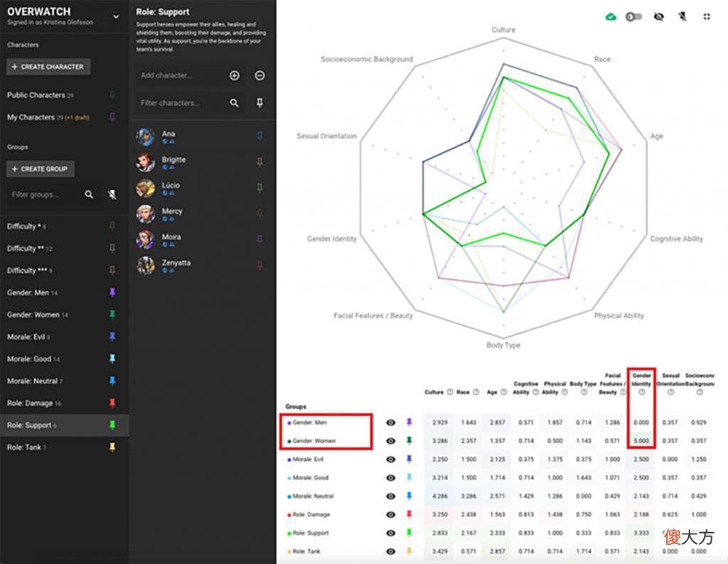
Task: Click the fullscreen expand icon
Action: pos(706,17)
